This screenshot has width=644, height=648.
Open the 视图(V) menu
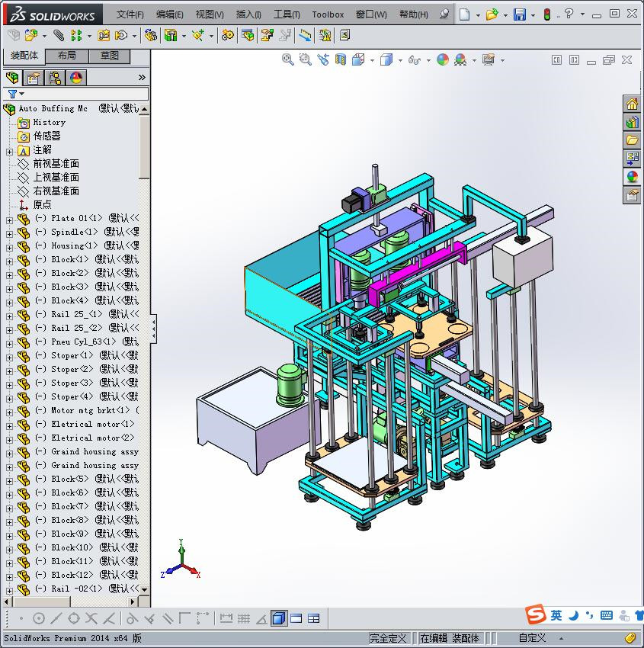tap(210, 14)
